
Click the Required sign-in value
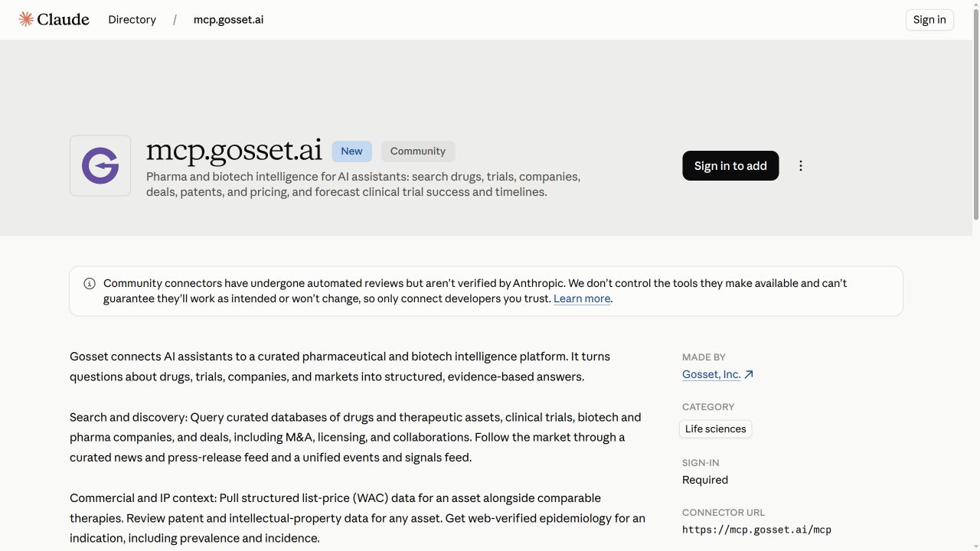point(705,480)
